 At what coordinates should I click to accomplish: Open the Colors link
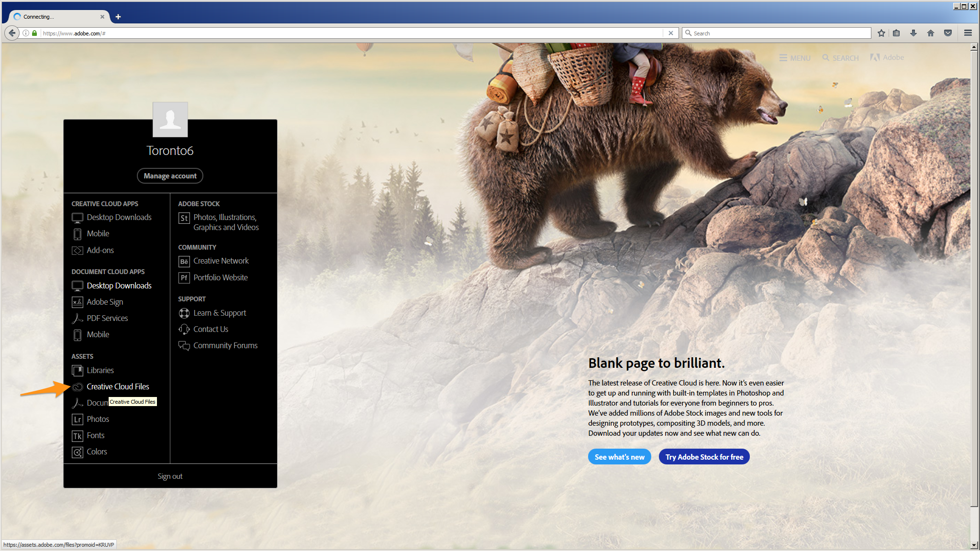pos(97,452)
